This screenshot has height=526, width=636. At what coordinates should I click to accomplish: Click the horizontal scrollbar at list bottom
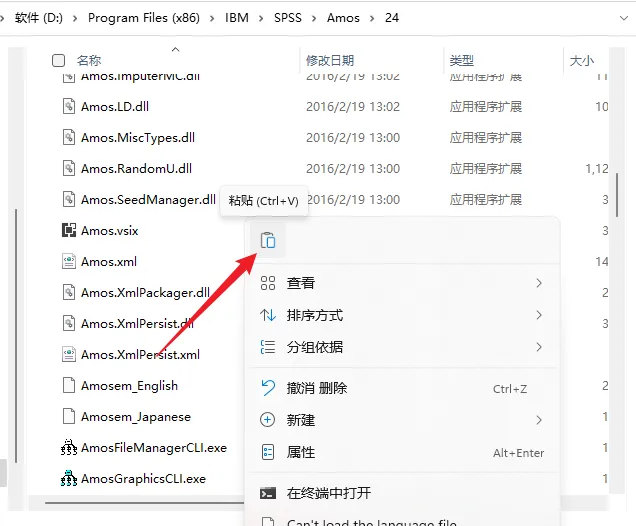(x=144, y=503)
